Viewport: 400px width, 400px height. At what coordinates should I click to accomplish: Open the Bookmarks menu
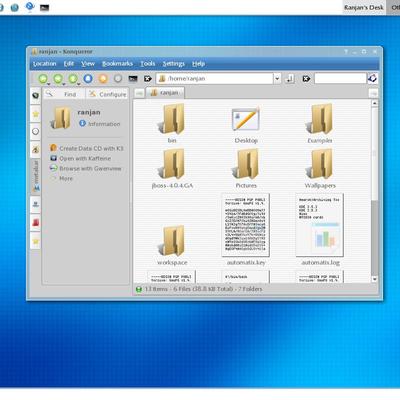(117, 64)
